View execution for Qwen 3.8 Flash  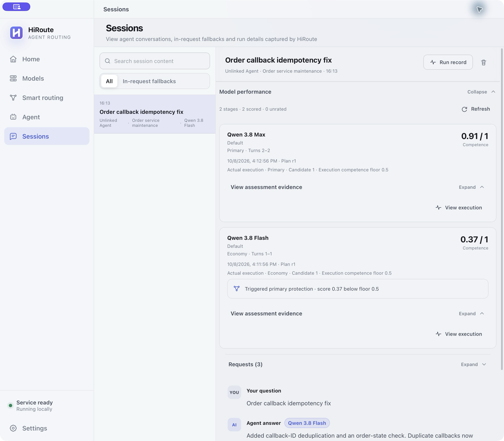(x=459, y=334)
